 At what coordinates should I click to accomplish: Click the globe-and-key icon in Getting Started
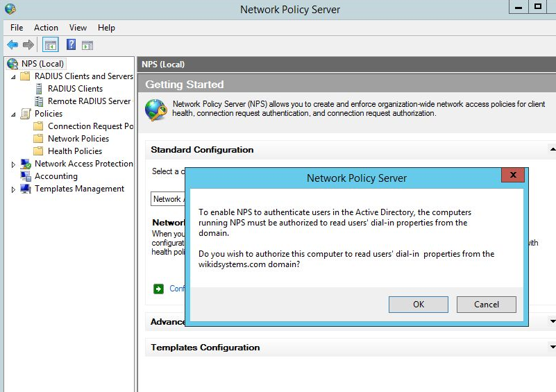click(155, 110)
